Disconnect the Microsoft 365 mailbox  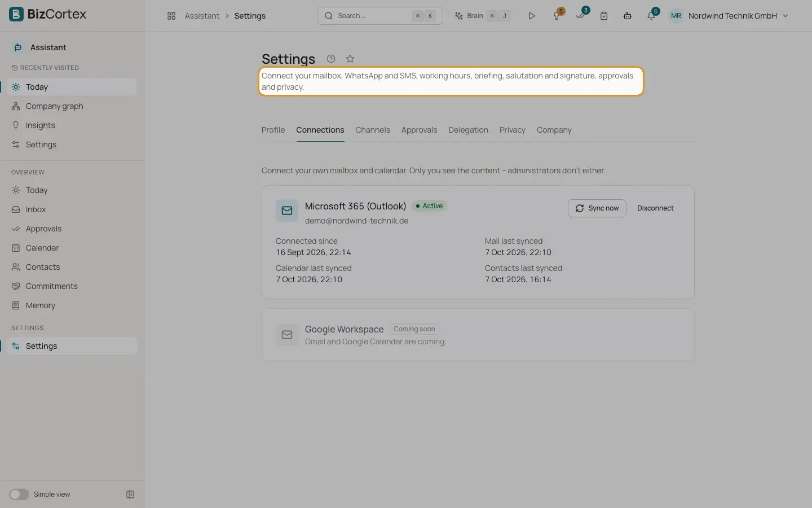[x=655, y=208]
